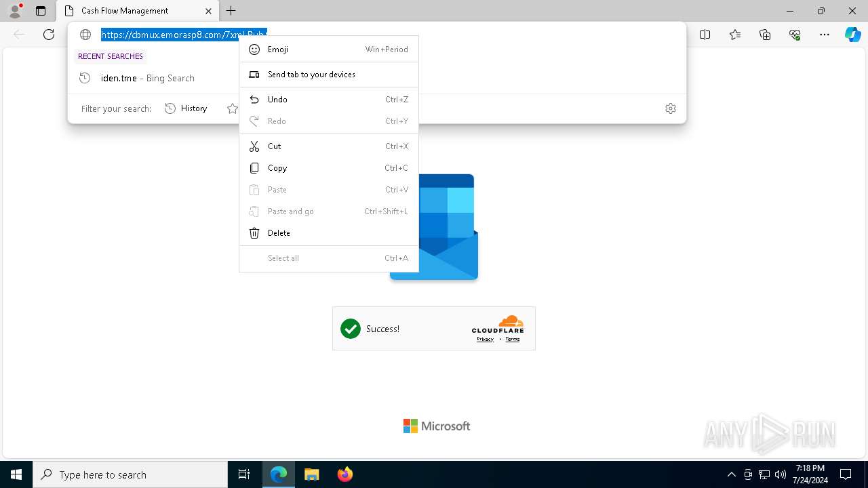868x488 pixels.
Task: Click the green Success checkmark
Action: pos(351,329)
